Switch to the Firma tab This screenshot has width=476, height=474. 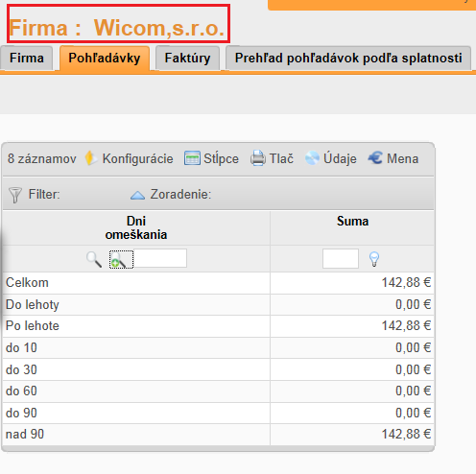tap(27, 59)
